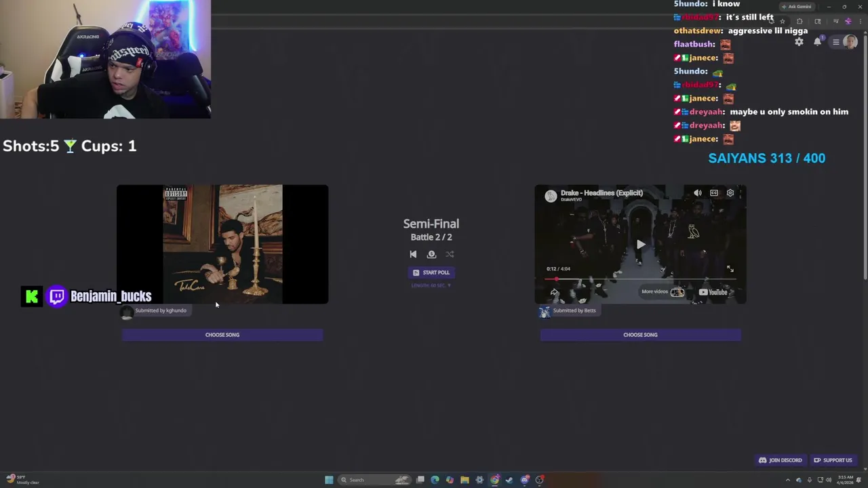
Task: Open the weather widget on the taskbar
Action: [x=22, y=480]
